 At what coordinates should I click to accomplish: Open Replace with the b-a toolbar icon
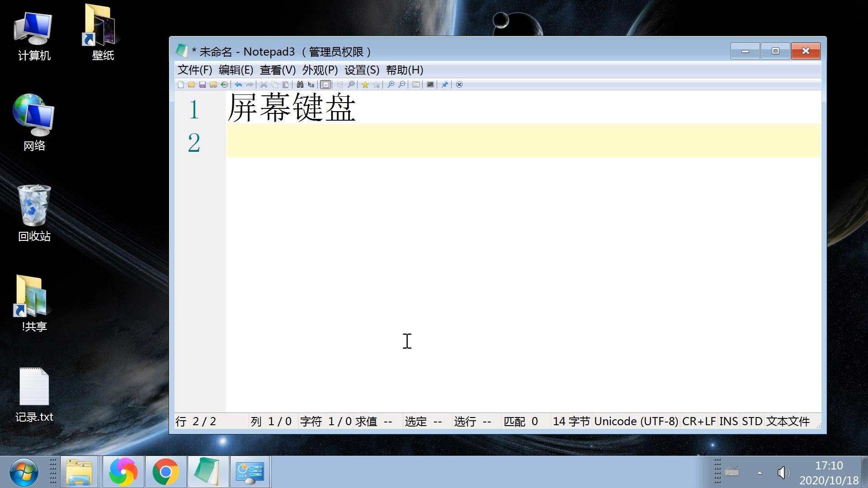pyautogui.click(x=311, y=84)
